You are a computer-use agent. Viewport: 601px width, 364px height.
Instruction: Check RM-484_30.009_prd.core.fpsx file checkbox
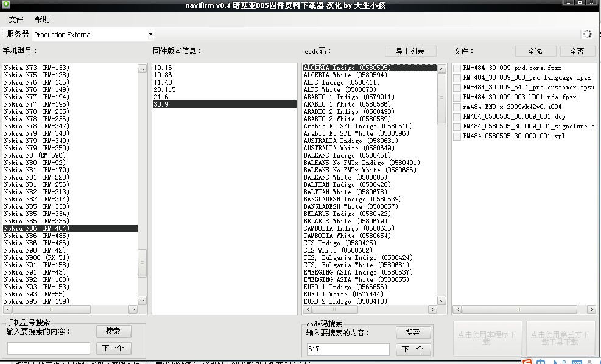(457, 68)
